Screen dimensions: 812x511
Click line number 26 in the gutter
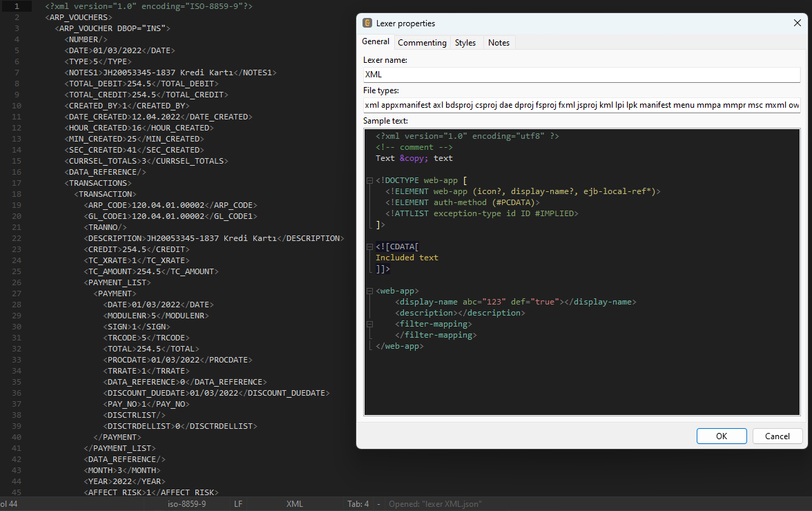[x=17, y=282]
